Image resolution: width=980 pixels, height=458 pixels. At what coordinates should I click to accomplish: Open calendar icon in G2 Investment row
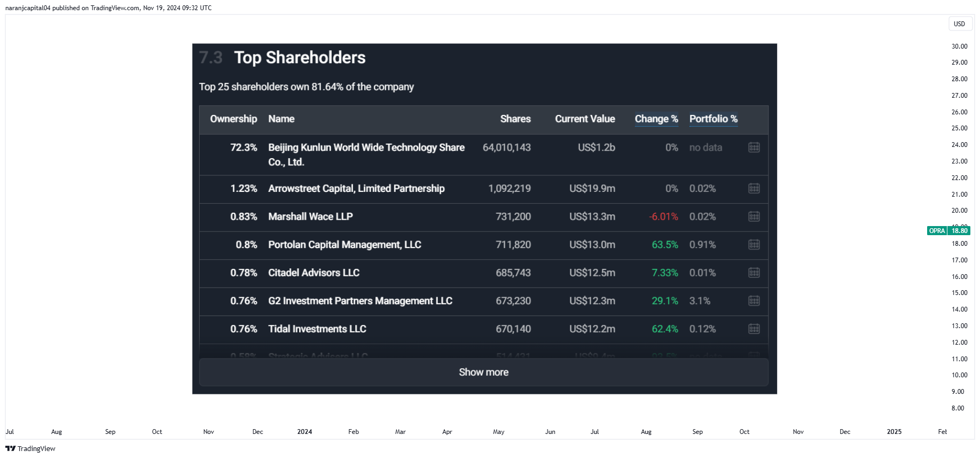point(754,301)
